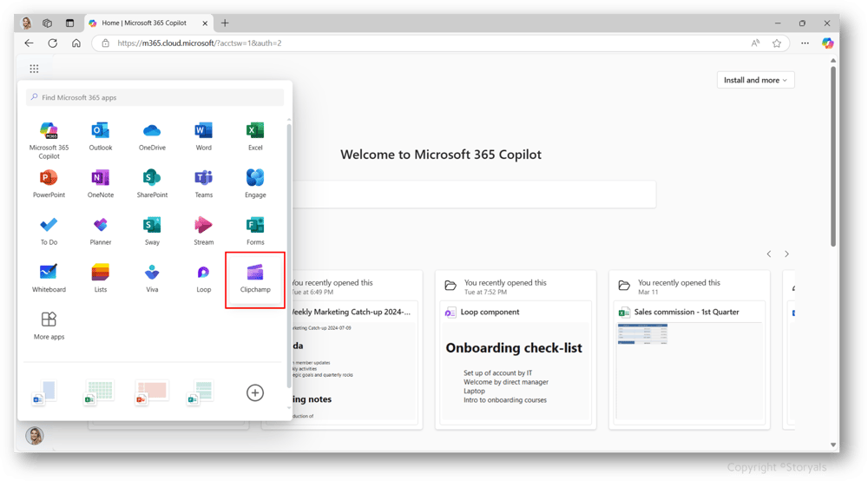Click More apps
868x481 pixels.
coord(49,326)
